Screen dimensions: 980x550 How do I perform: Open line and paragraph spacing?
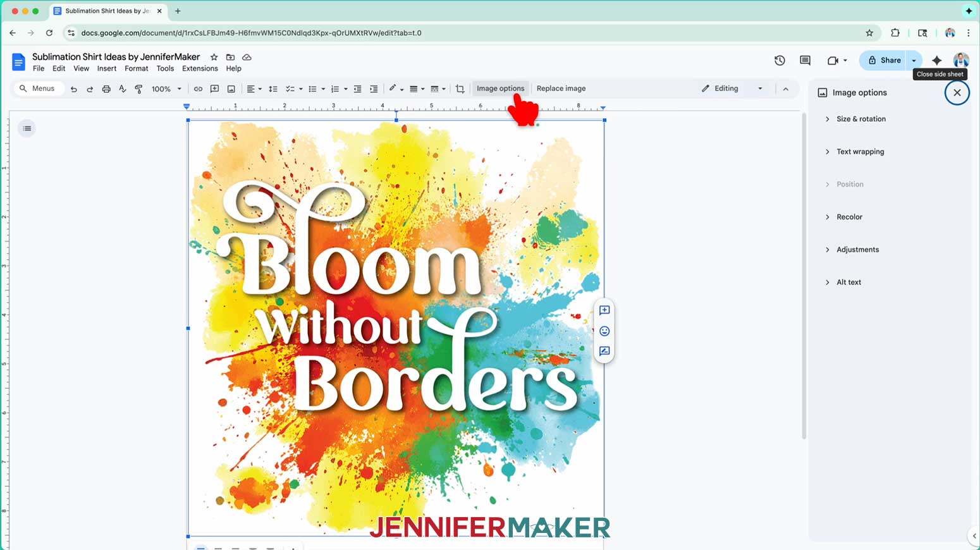click(x=273, y=89)
